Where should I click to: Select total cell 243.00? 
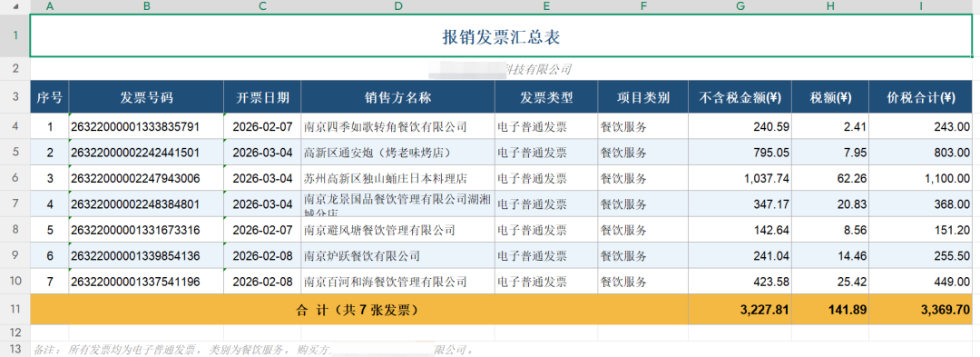click(921, 126)
